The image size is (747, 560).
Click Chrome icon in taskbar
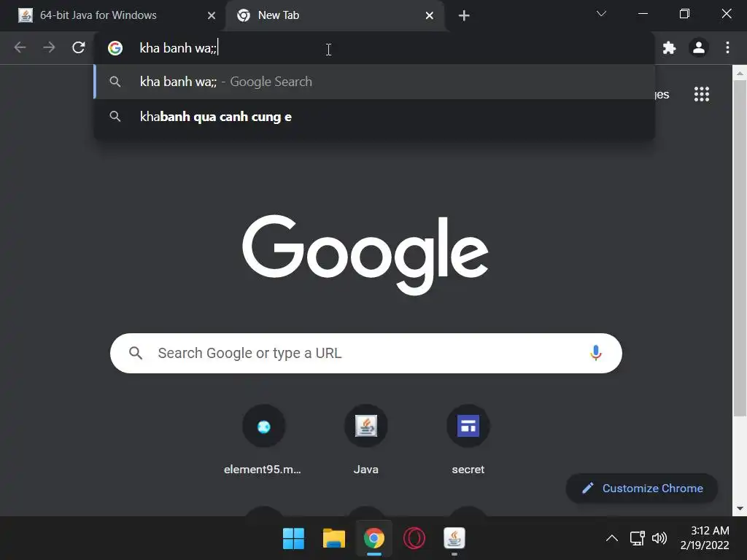pyautogui.click(x=374, y=539)
